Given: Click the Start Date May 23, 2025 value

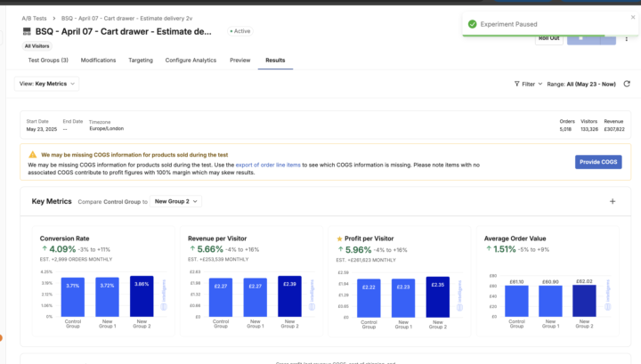Looking at the screenshot, I should pos(42,129).
